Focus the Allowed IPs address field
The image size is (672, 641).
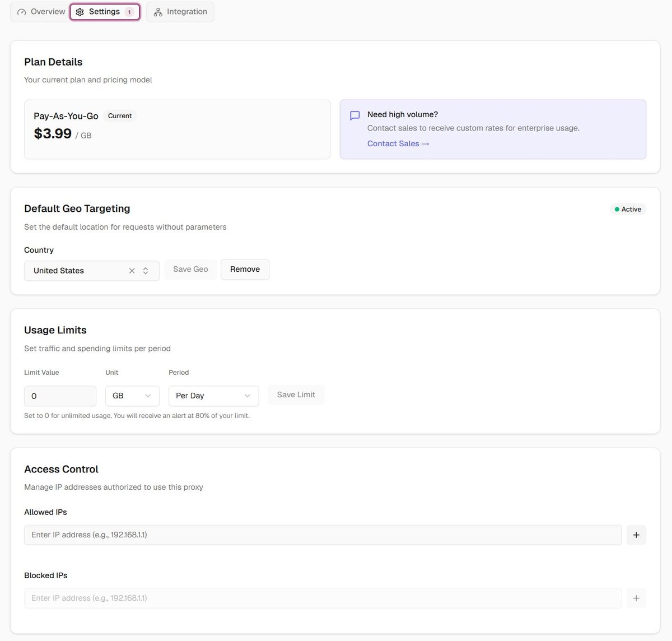coord(323,535)
